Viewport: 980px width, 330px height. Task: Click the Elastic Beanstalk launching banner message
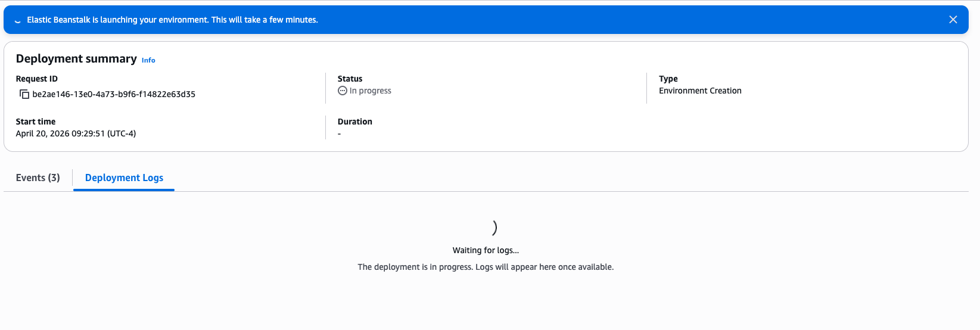click(172, 20)
